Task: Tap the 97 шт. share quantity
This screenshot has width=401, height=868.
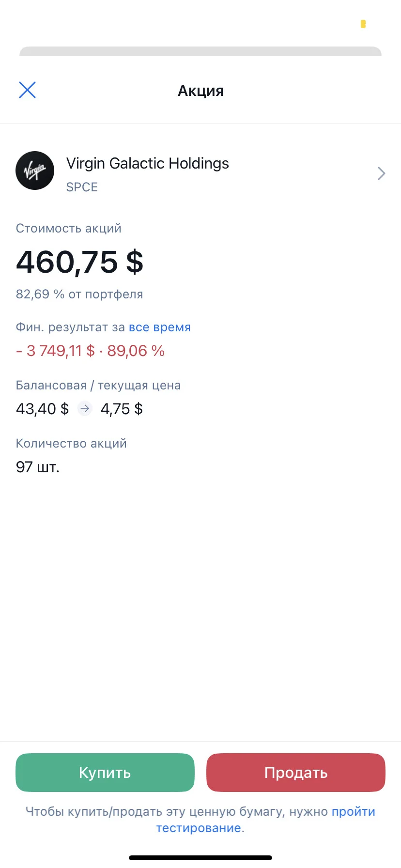Action: [x=38, y=467]
